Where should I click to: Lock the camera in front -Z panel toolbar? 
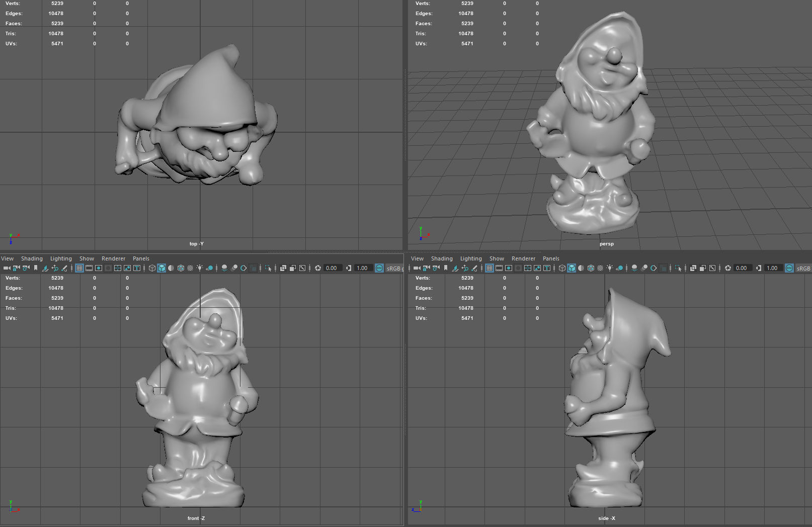(16, 268)
